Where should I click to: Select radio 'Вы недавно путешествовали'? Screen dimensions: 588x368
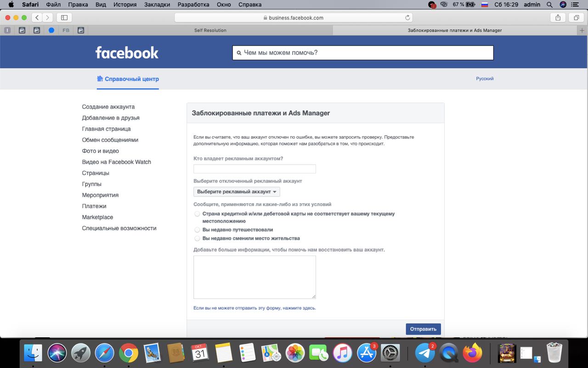197,230
